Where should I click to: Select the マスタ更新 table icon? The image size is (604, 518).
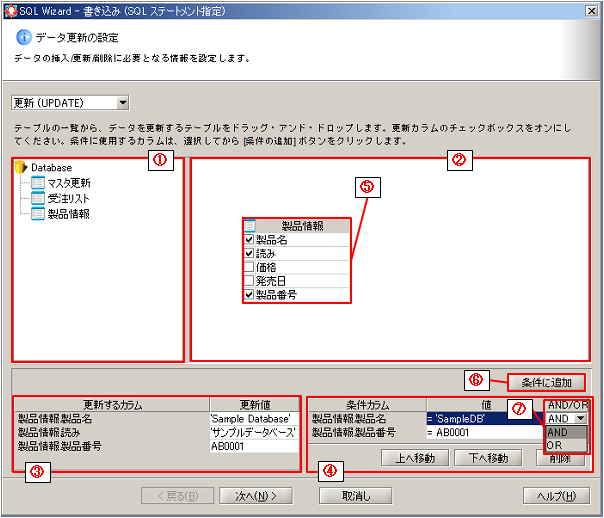pyautogui.click(x=38, y=183)
